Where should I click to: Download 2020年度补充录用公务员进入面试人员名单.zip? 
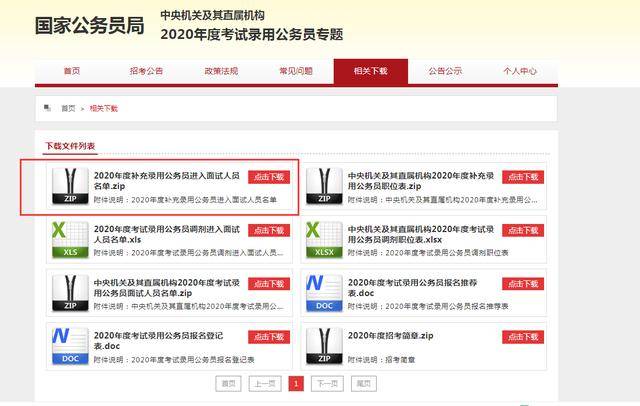pyautogui.click(x=269, y=177)
